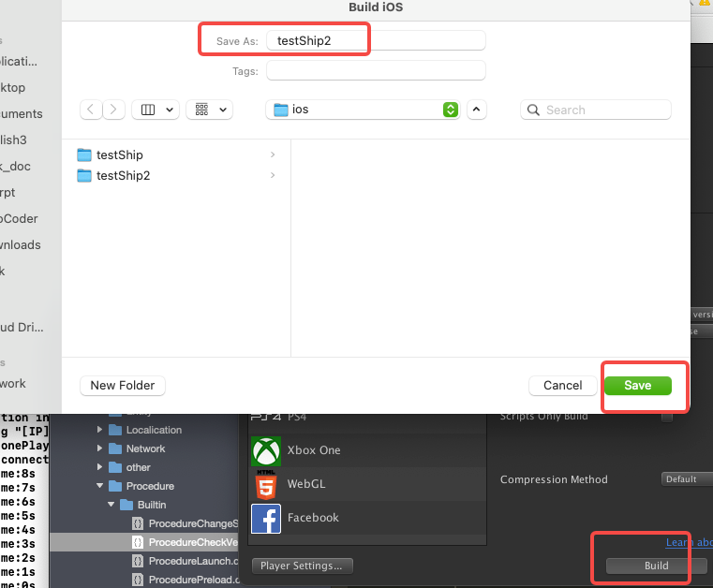Viewport: 713px width, 588px height.
Task: Select the iCloud Drive sidebar entry
Action: (22, 327)
